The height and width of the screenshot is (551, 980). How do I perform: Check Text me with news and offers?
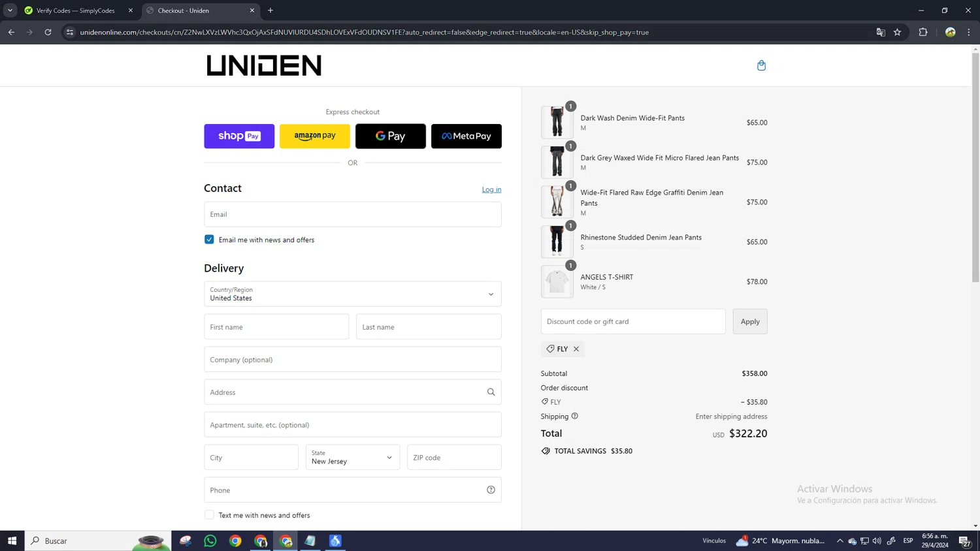(209, 515)
